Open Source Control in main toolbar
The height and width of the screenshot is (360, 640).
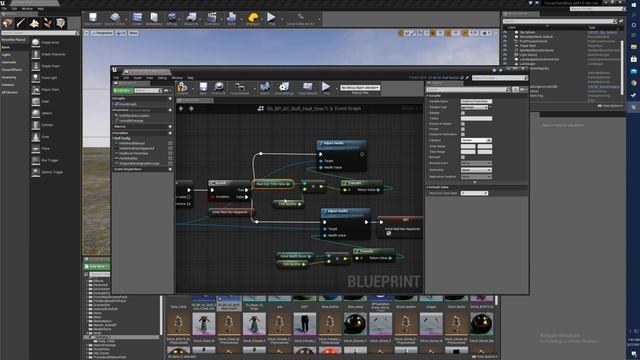115,19
